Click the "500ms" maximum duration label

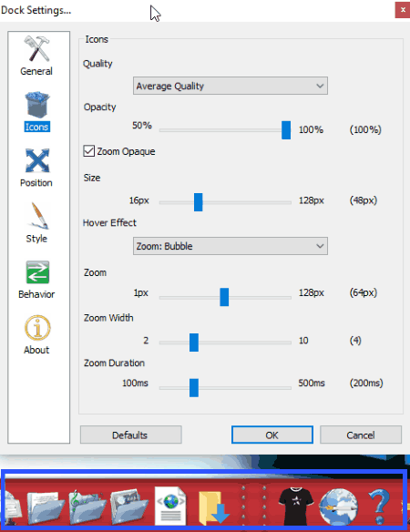(312, 383)
